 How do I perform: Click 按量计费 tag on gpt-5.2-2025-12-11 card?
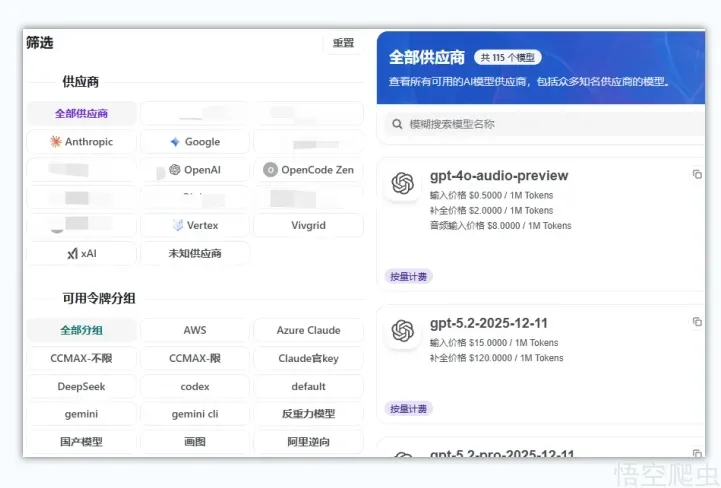pyautogui.click(x=408, y=408)
